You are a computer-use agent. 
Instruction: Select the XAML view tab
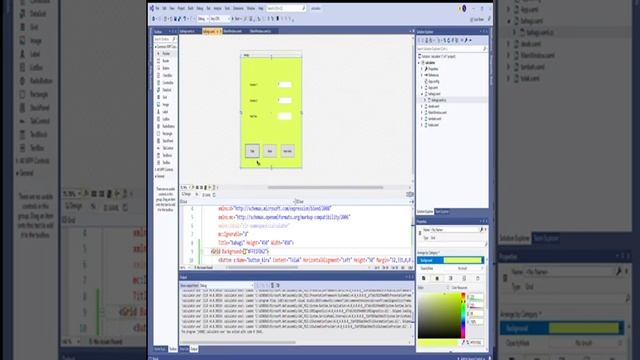click(x=207, y=195)
